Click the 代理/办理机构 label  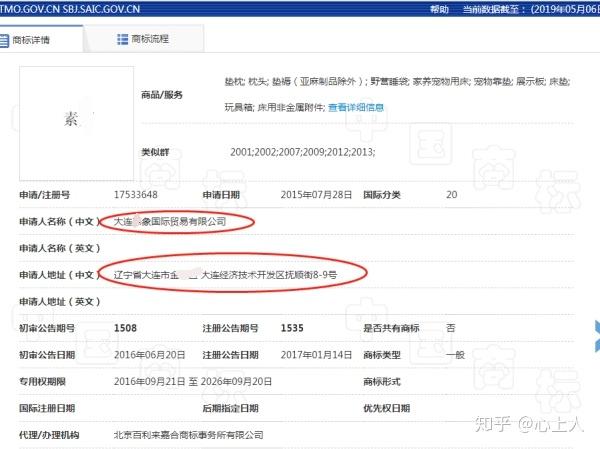point(49,435)
